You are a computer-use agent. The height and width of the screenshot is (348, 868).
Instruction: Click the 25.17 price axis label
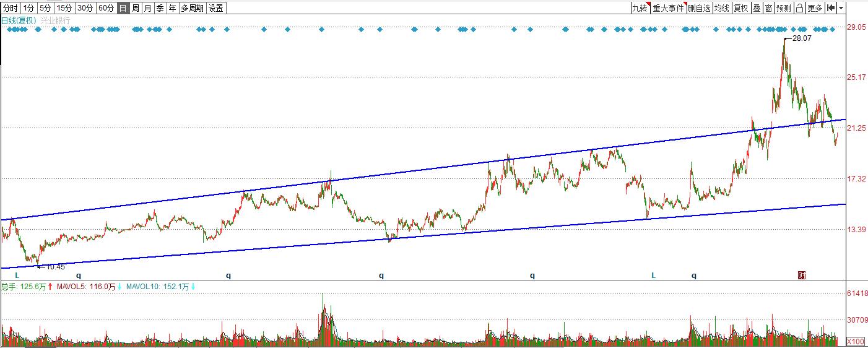pyautogui.click(x=856, y=77)
